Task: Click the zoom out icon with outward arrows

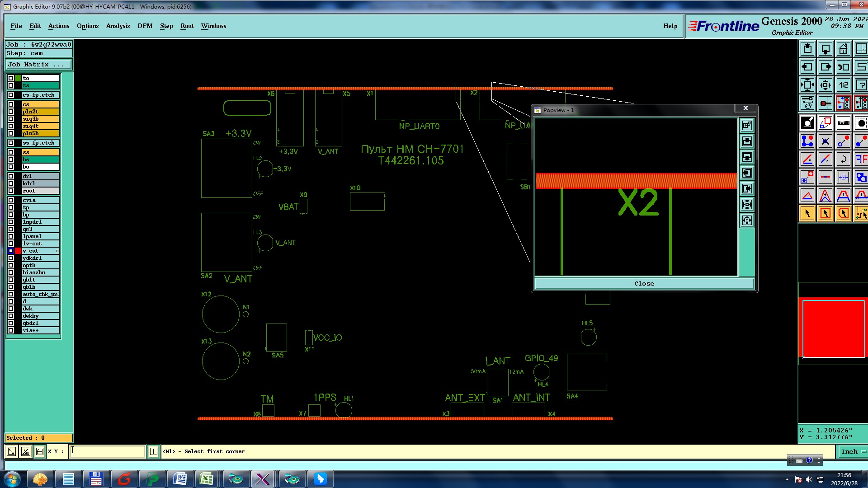Action: point(826,85)
